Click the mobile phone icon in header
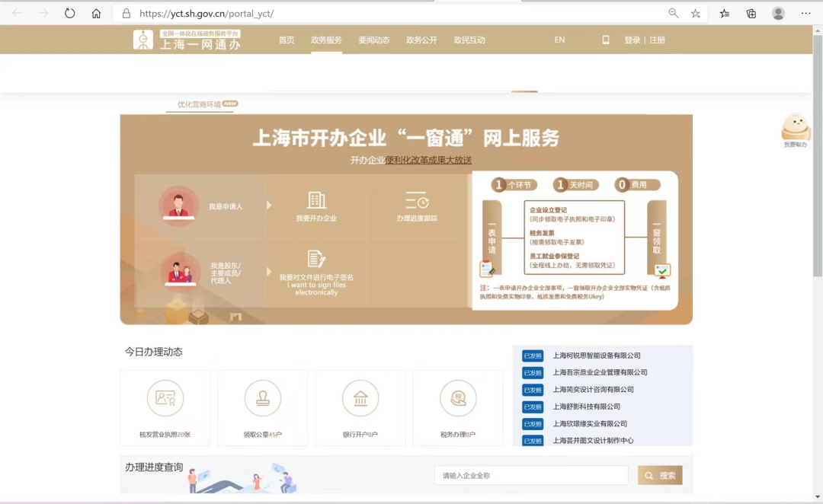This screenshot has width=823, height=504. click(606, 40)
